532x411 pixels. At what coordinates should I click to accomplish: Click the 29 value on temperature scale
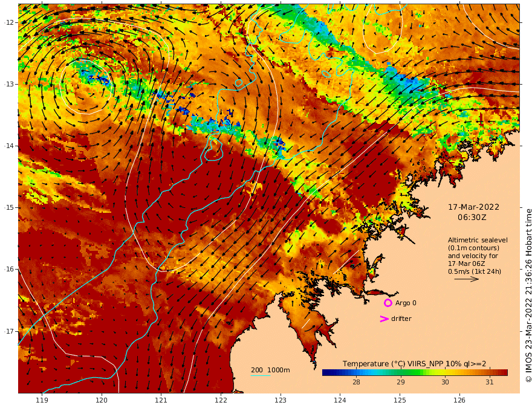(401, 382)
